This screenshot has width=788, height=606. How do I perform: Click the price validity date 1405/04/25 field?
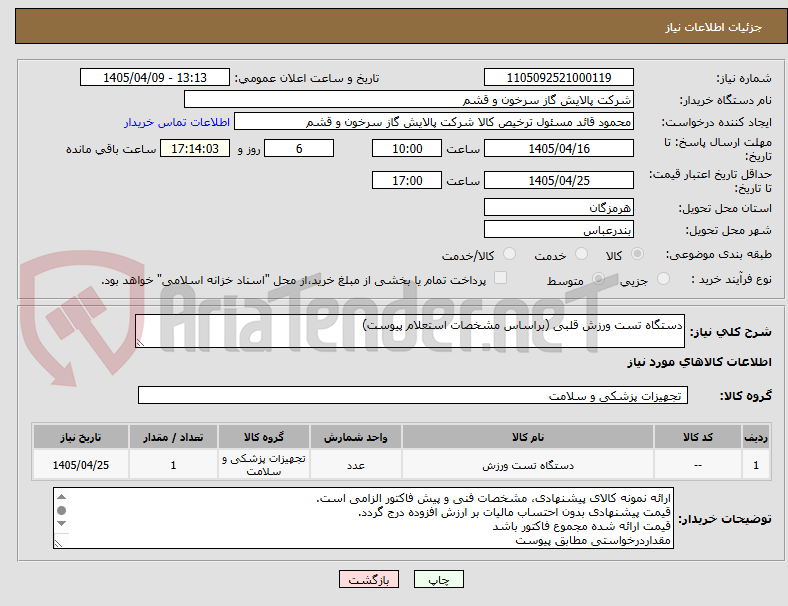(558, 180)
